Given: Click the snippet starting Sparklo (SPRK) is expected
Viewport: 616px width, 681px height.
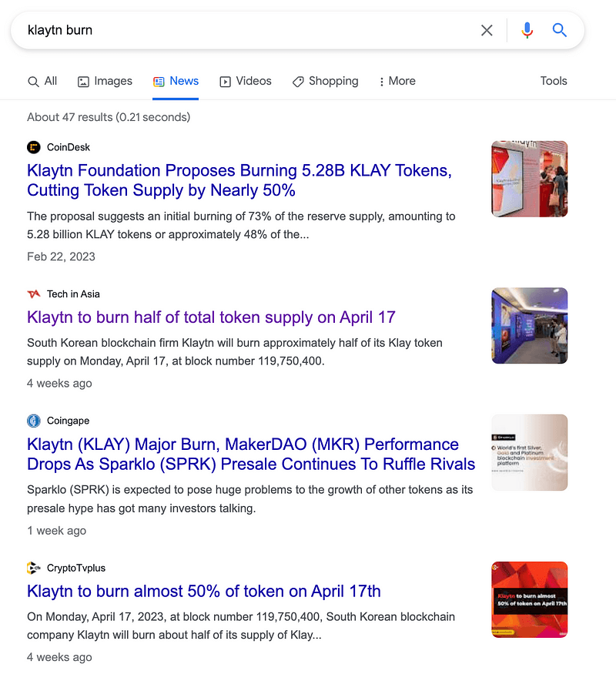Looking at the screenshot, I should (x=249, y=499).
